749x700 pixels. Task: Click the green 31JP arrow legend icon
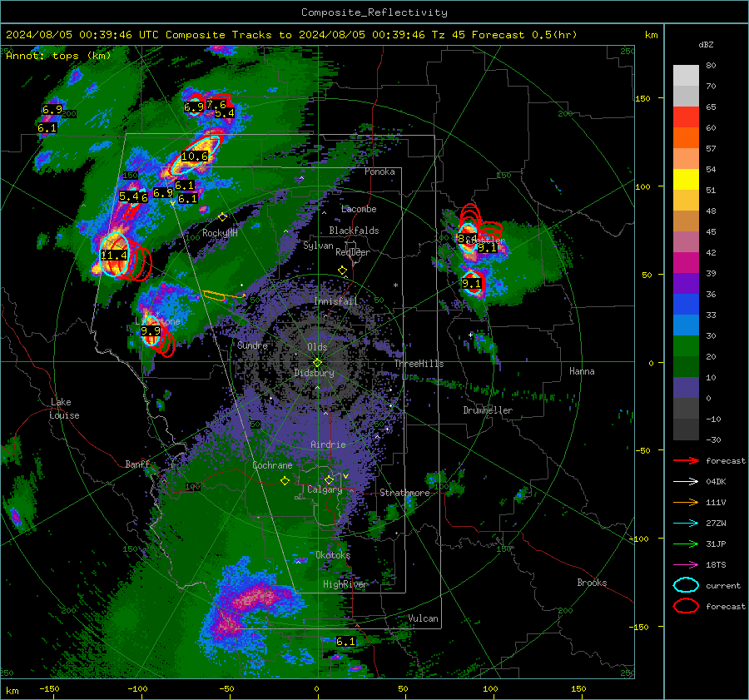(x=686, y=544)
